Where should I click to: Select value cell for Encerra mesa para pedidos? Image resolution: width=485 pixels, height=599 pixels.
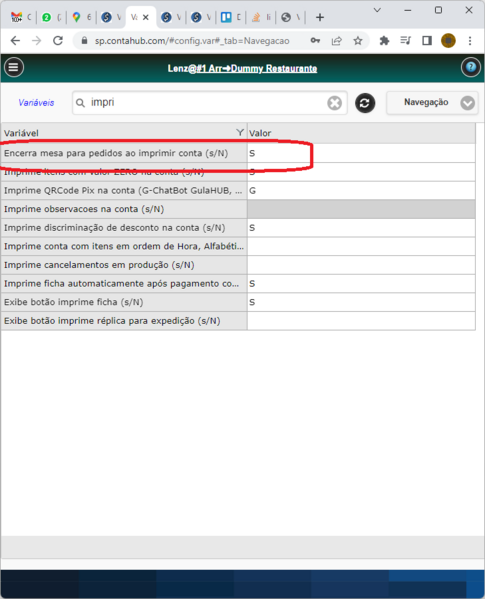coord(361,153)
